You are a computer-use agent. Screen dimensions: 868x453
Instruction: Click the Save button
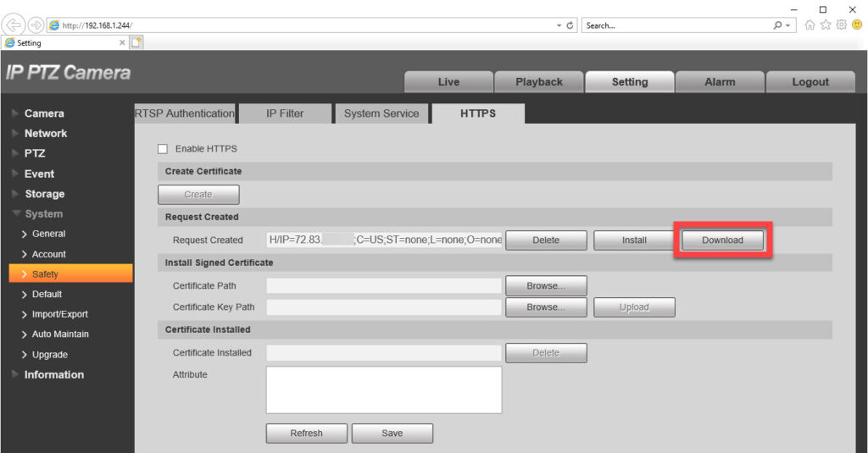point(392,434)
